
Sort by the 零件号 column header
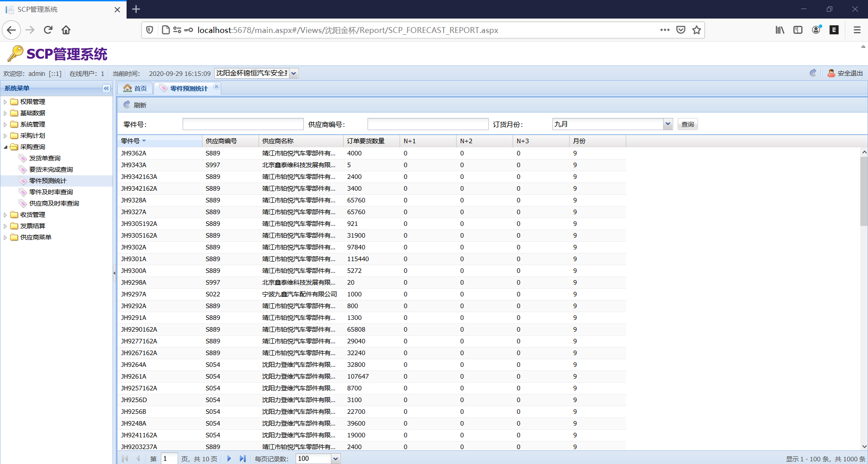pyautogui.click(x=160, y=141)
